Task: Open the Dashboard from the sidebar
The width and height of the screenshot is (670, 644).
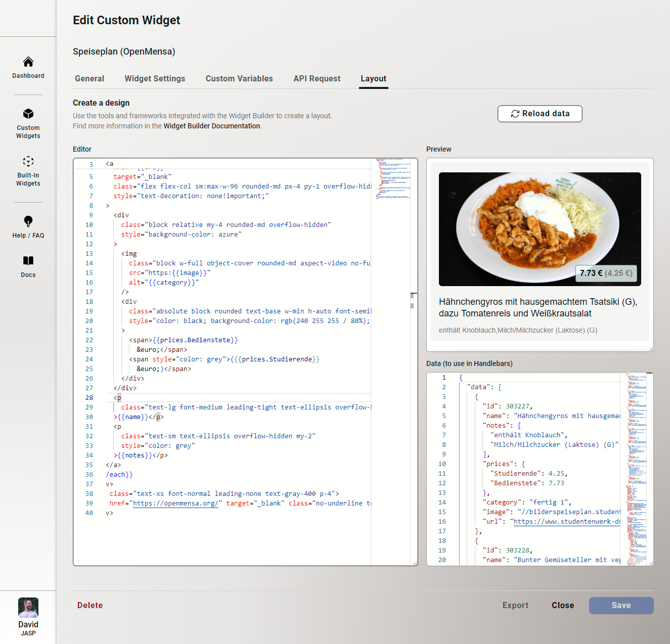Action: click(x=28, y=67)
